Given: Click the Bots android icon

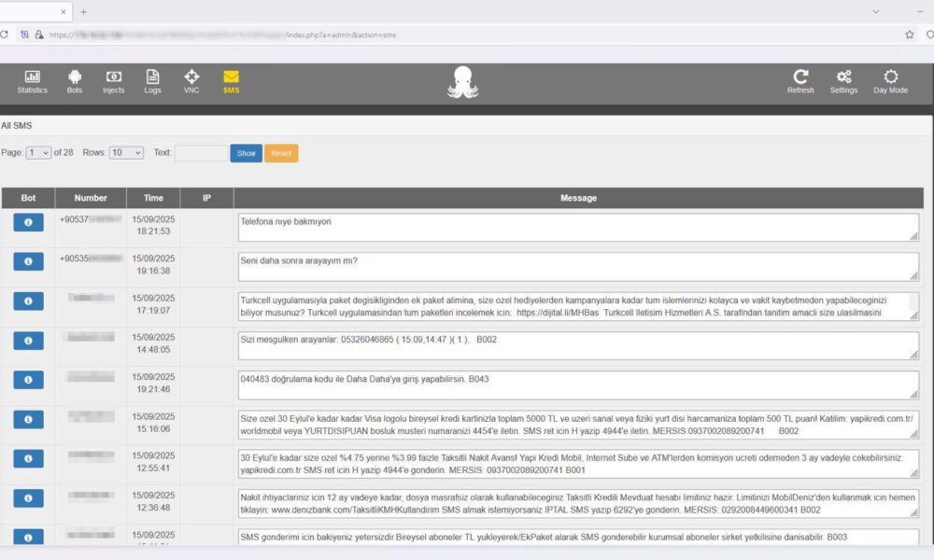Looking at the screenshot, I should (75, 77).
